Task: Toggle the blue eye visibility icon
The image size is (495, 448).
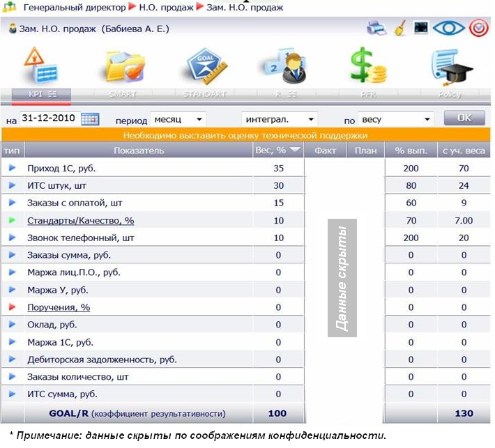Action: click(x=448, y=29)
